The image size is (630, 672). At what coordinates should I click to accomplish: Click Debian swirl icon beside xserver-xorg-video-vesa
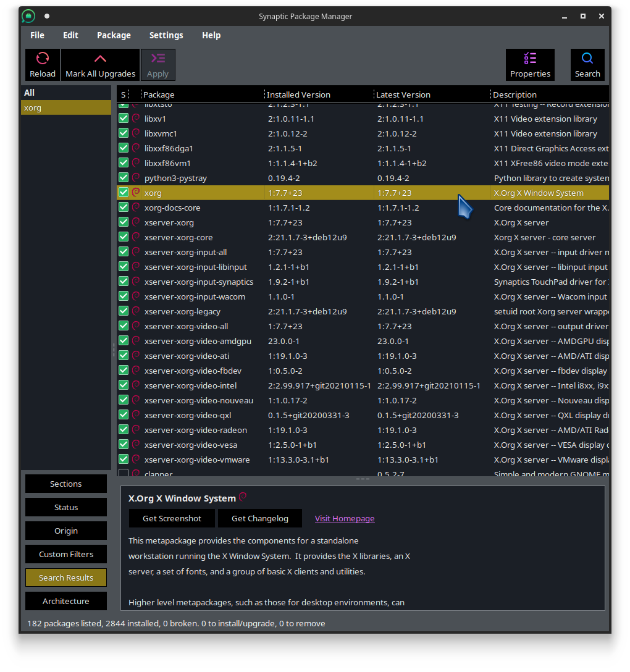tap(136, 445)
